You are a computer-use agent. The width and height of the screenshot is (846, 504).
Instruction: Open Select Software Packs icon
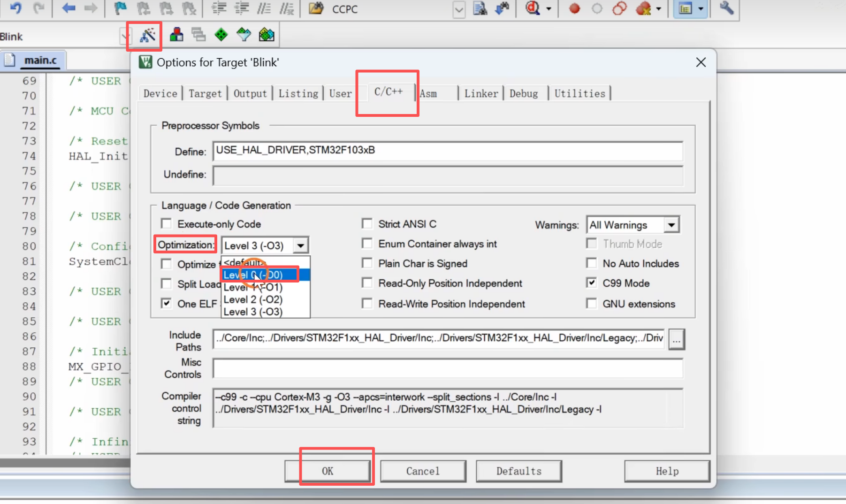click(244, 35)
